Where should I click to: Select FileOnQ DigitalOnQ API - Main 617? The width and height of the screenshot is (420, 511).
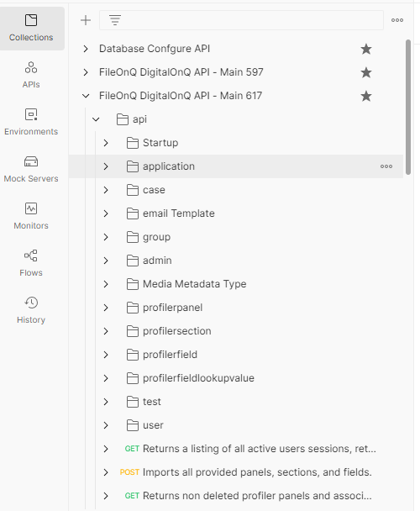point(181,96)
